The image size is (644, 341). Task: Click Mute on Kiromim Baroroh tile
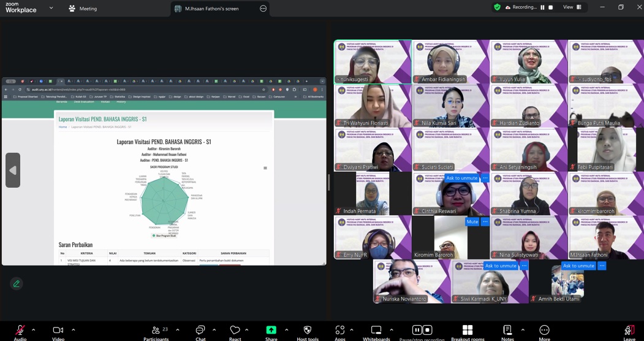(x=472, y=221)
